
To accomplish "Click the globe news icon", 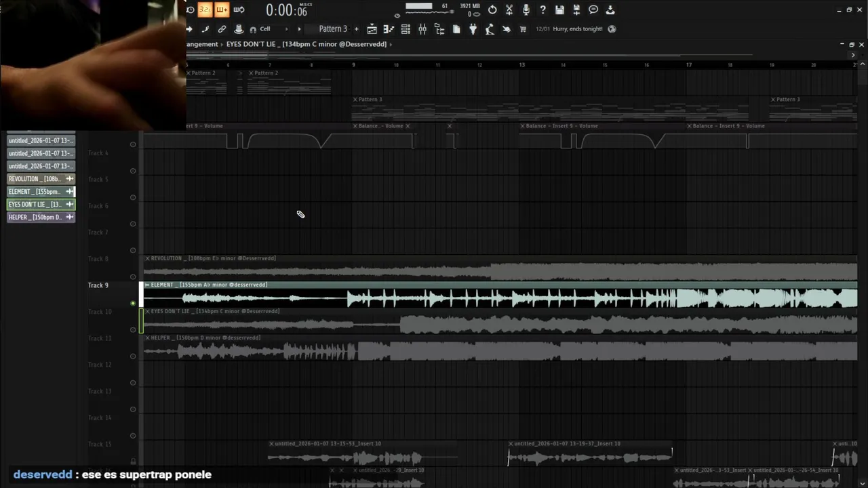I will (x=612, y=29).
